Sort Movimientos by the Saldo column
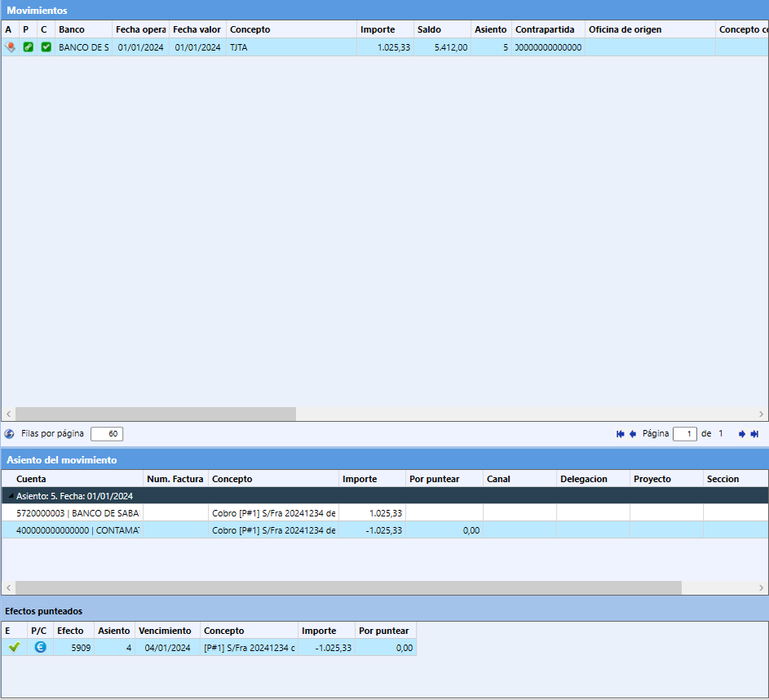769x700 pixels. tap(442, 29)
